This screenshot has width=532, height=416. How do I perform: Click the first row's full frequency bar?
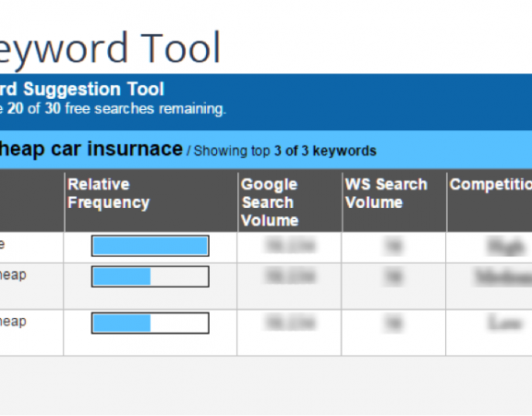coord(151,246)
